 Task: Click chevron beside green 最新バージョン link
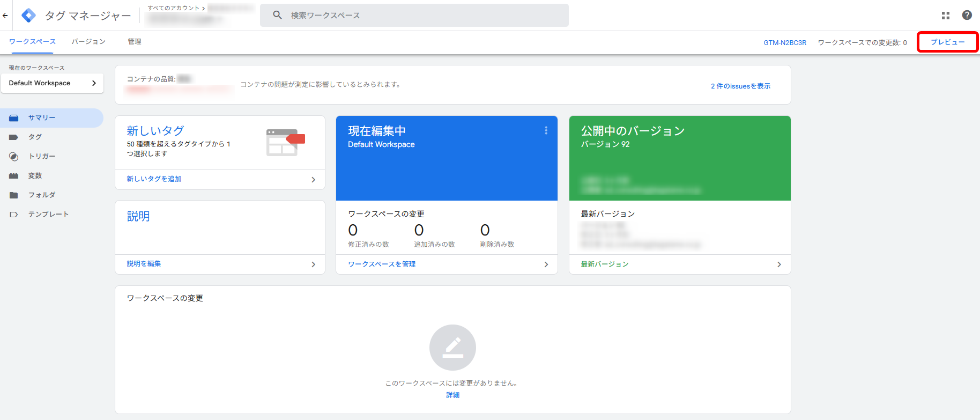click(779, 264)
